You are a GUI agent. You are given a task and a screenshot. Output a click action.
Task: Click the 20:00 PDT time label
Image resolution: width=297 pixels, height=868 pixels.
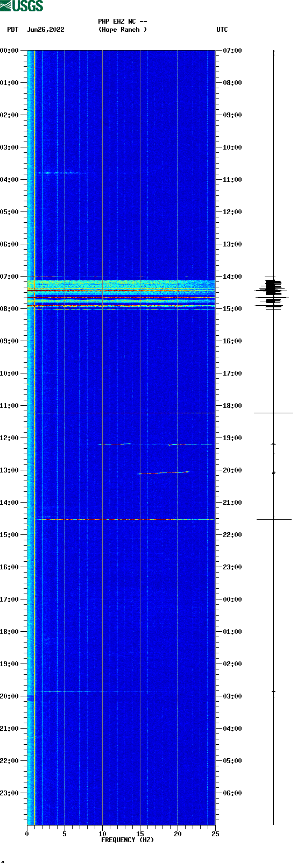(x=9, y=696)
